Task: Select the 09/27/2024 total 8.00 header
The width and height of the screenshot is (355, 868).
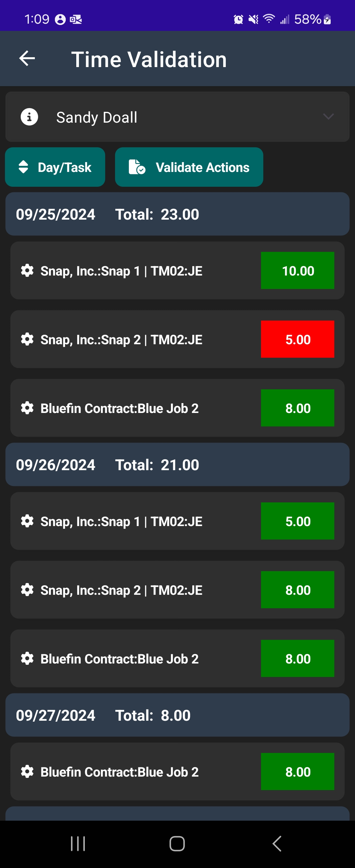Action: [177, 715]
